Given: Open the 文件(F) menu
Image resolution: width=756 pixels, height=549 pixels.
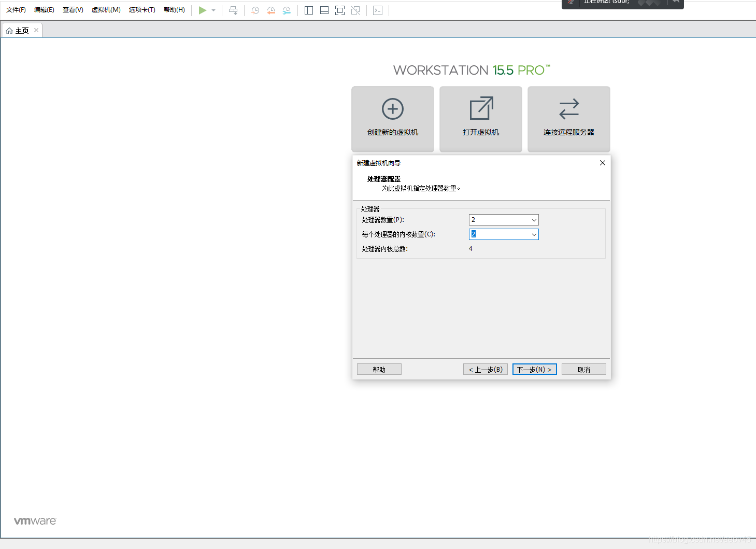Looking at the screenshot, I should point(16,10).
